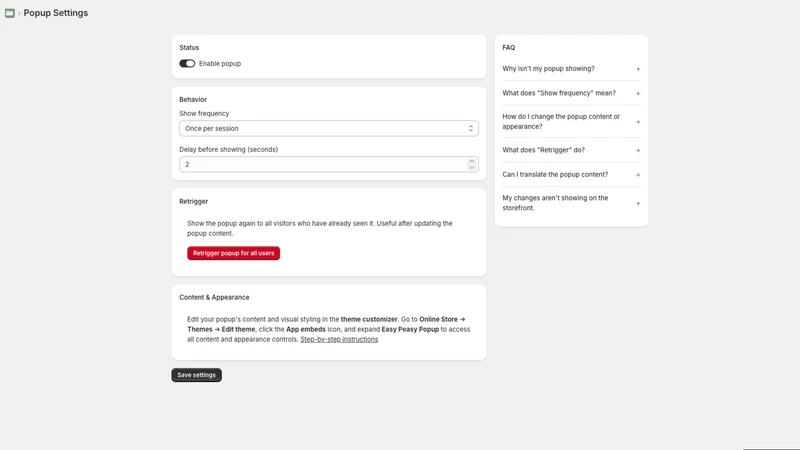Open the Show frequency dropdown
This screenshot has width=800, height=450.
pyautogui.click(x=329, y=129)
